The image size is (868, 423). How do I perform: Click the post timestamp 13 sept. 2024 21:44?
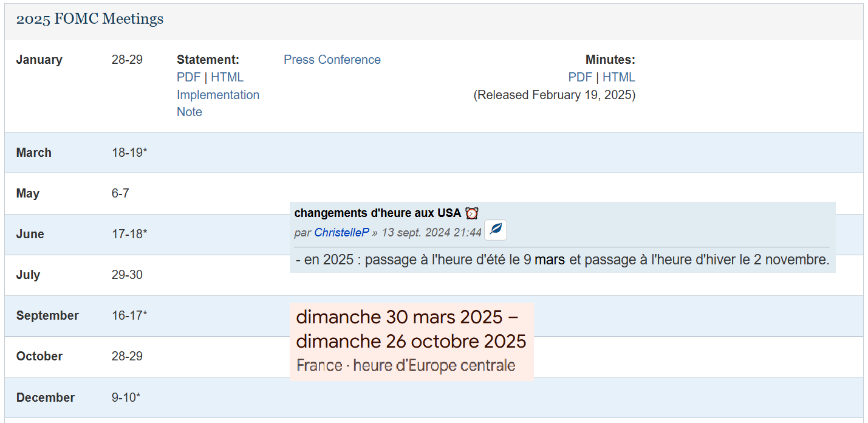pos(431,232)
